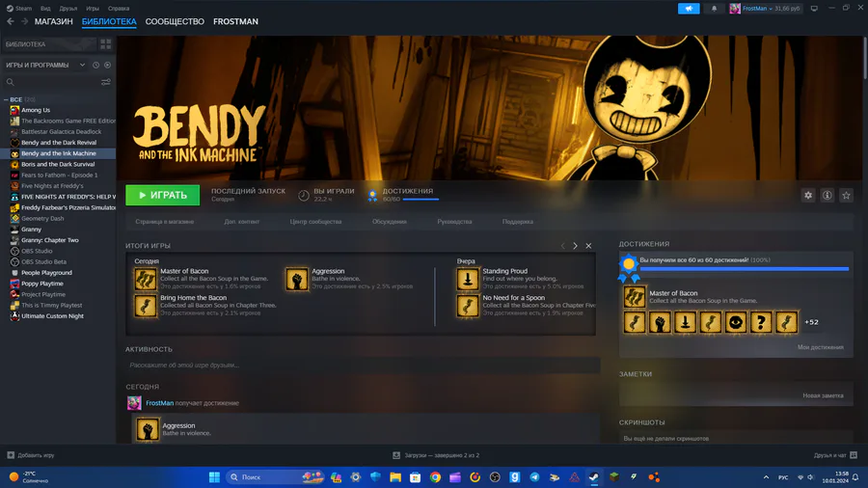Add game to favorites star
The height and width of the screenshot is (488, 868).
coord(846,196)
